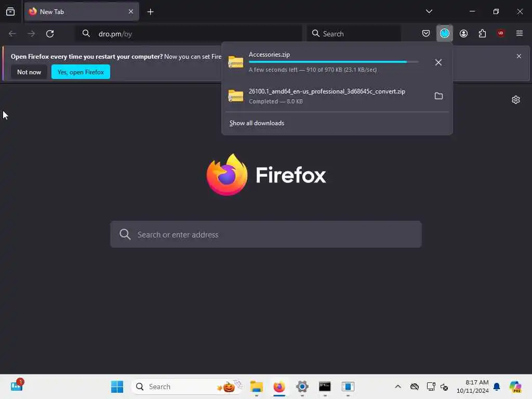Viewport: 532px width, 399px height.
Task: Click the Windows taskbar Search box
Action: pos(187,387)
